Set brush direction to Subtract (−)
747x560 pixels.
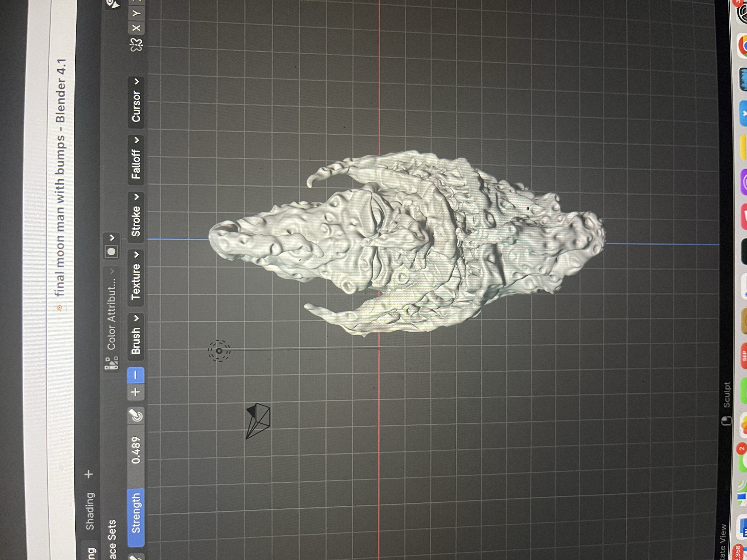(136, 375)
